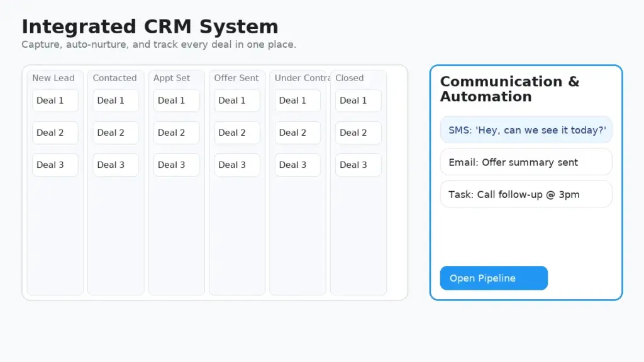Select Deal 2 in Closed column
The width and height of the screenshot is (644, 362).
pyautogui.click(x=358, y=133)
